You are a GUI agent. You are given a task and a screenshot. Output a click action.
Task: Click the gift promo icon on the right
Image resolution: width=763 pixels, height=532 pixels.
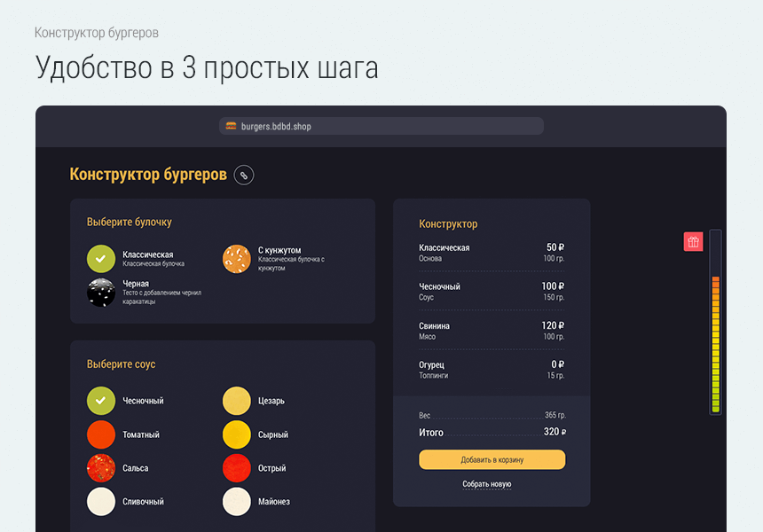[x=693, y=240]
